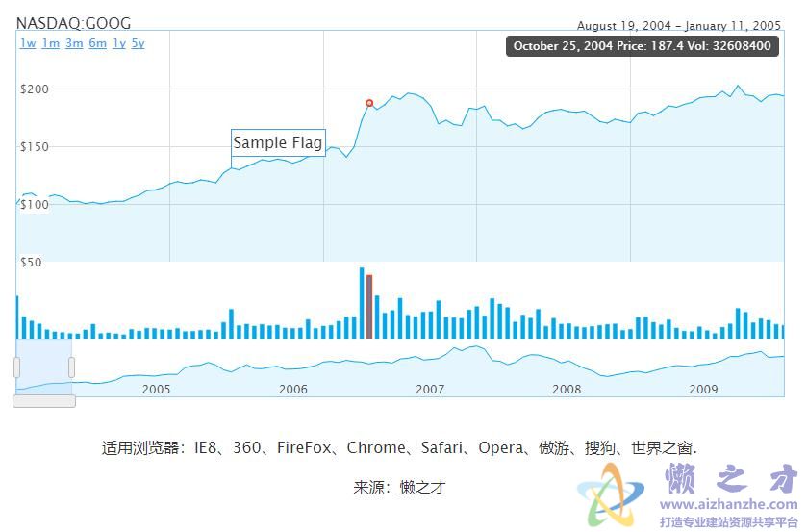Click the browser compatibility text line
Viewport: 807px width, 532px height.
tap(399, 448)
